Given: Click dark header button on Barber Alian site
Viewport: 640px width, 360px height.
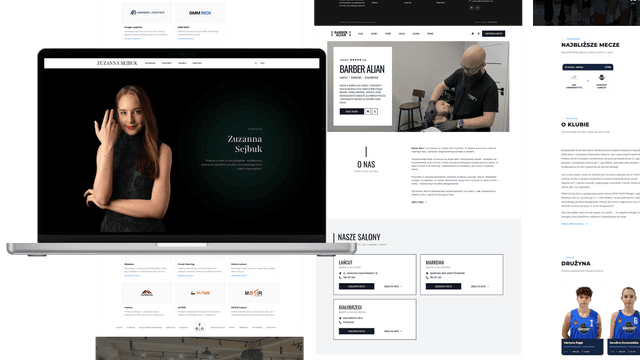Looking at the screenshot, I should [493, 33].
